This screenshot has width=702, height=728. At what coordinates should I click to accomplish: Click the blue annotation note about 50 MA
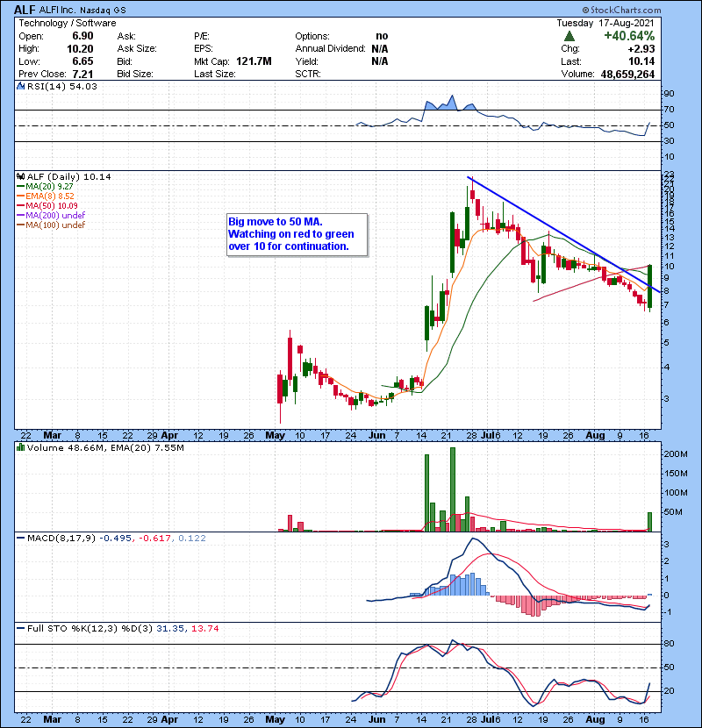[x=297, y=234]
